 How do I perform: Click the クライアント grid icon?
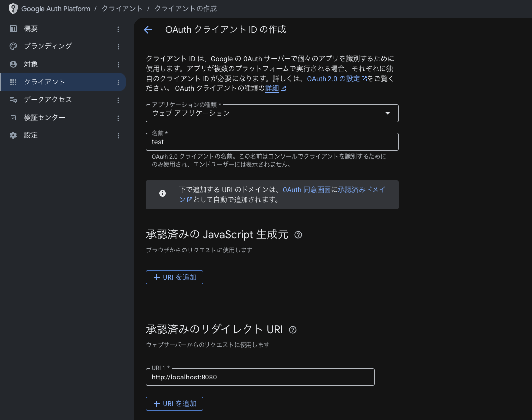point(13,82)
